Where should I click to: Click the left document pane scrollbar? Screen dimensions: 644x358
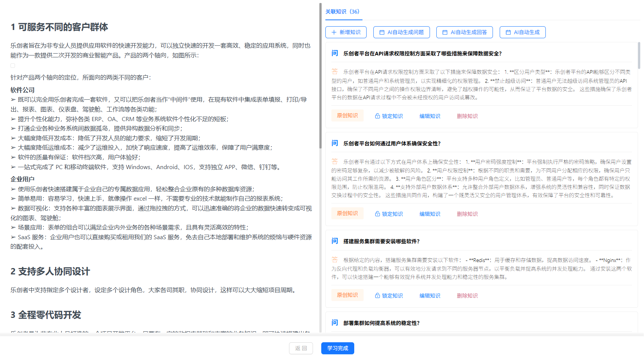tap(321, 75)
